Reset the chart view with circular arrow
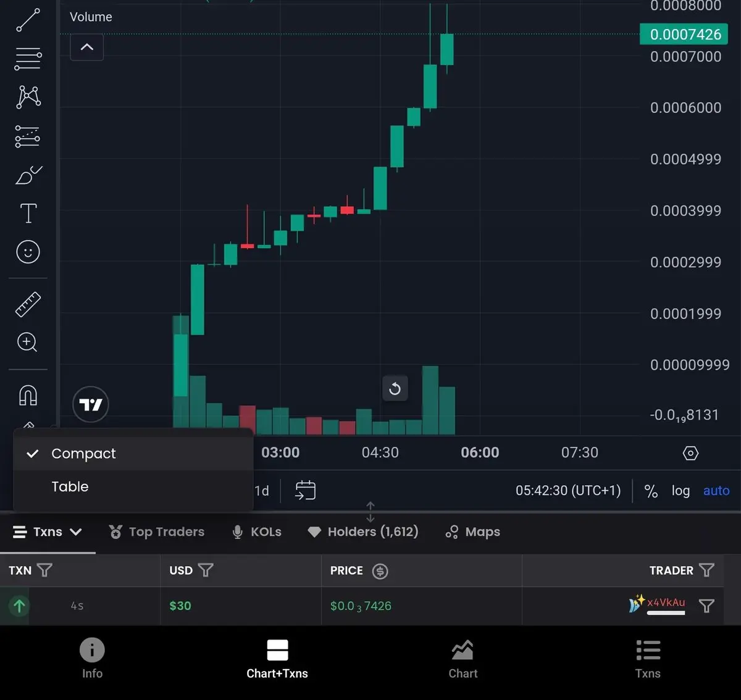The width and height of the screenshot is (741, 700). (x=395, y=388)
